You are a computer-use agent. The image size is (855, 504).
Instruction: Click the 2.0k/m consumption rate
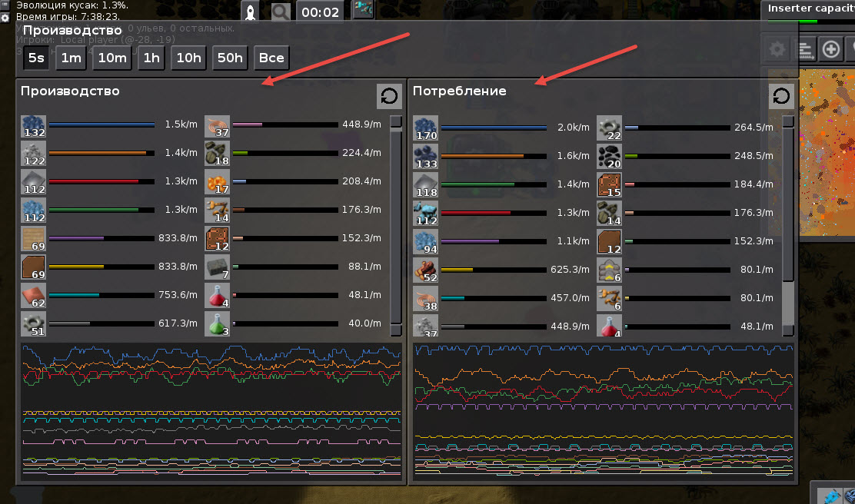pos(573,127)
